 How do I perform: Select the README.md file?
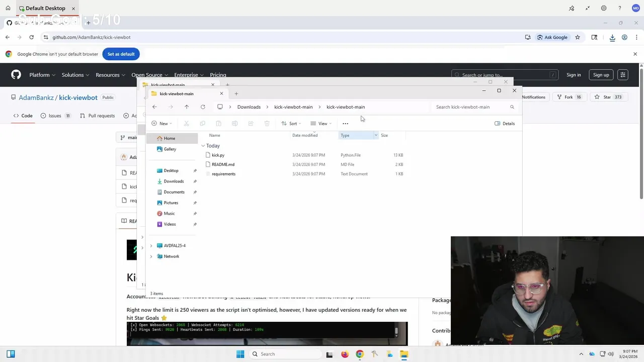[x=223, y=164]
